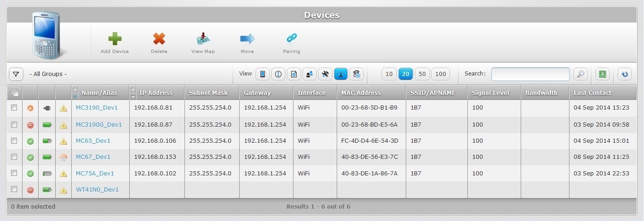Click the IP address 192.168.0.153
This screenshot has height=221, width=644.
pos(155,157)
